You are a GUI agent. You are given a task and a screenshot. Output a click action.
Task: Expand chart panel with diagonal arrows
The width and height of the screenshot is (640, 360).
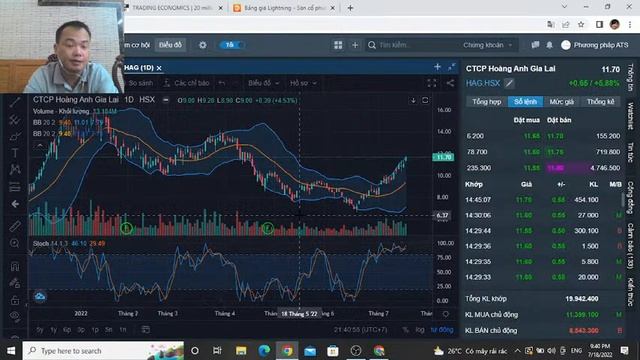[x=451, y=67]
